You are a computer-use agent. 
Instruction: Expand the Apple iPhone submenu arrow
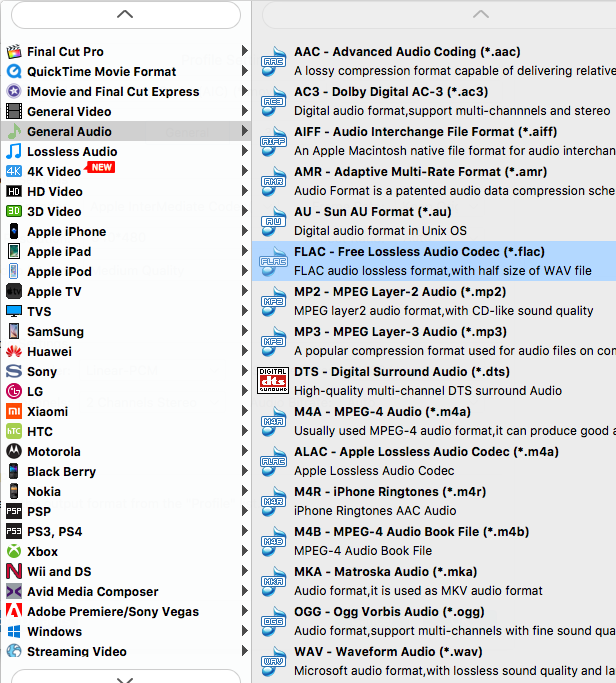(x=245, y=231)
